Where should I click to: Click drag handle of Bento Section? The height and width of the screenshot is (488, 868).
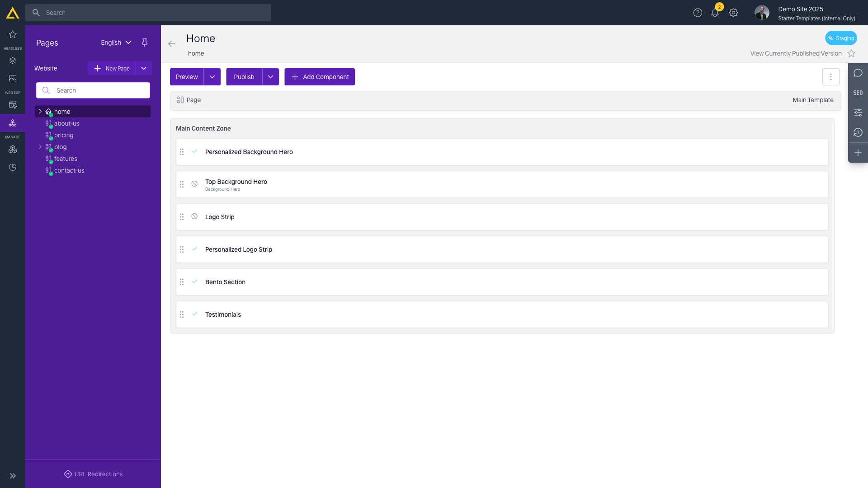[x=182, y=282]
